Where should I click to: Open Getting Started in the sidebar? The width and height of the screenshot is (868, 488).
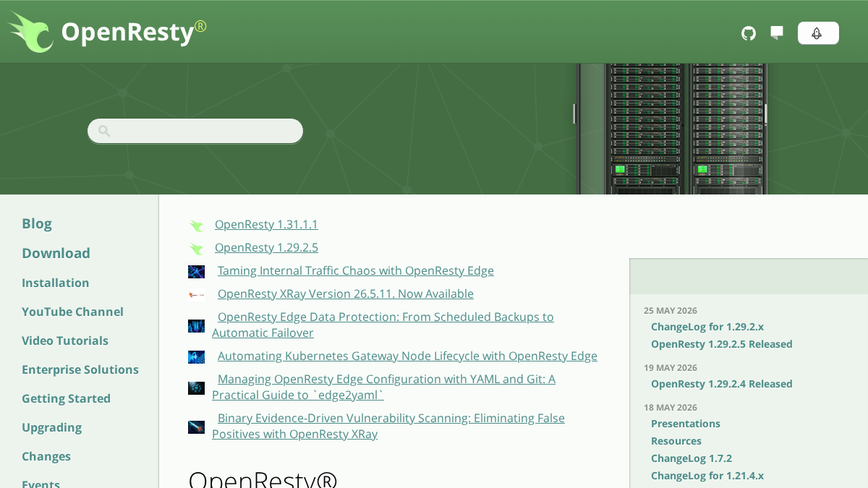click(x=66, y=398)
